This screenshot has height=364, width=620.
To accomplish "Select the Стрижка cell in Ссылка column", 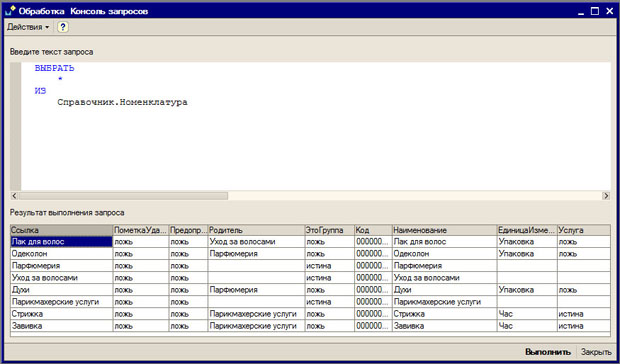I will (x=62, y=314).
